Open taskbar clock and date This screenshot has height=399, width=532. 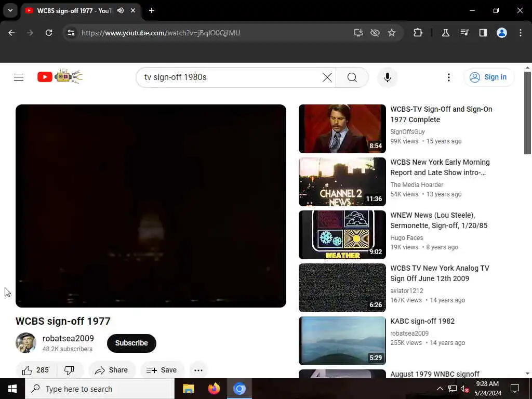click(x=487, y=389)
